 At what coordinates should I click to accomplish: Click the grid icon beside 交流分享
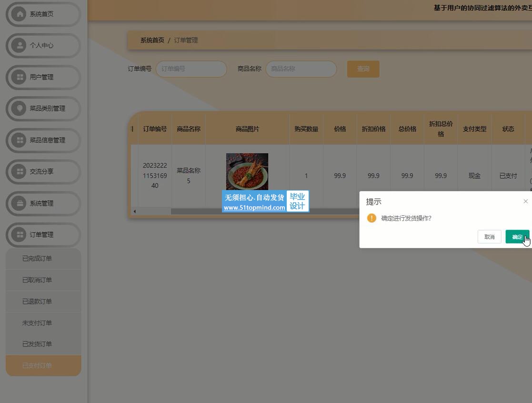point(20,171)
